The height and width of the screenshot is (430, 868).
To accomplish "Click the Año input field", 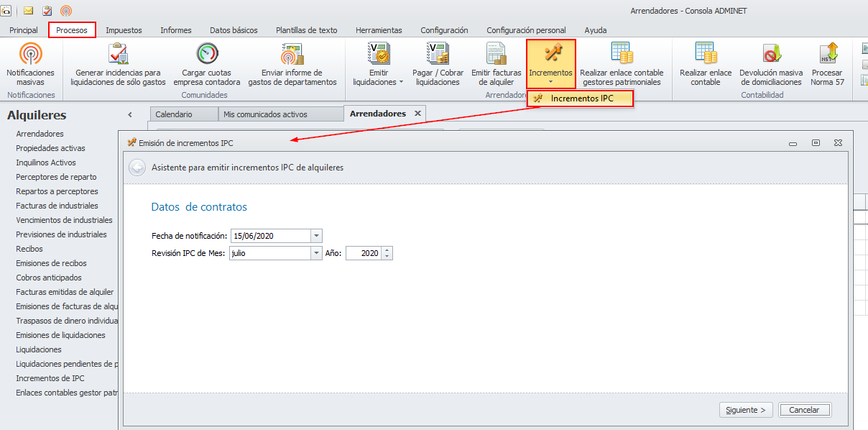I will [x=364, y=253].
